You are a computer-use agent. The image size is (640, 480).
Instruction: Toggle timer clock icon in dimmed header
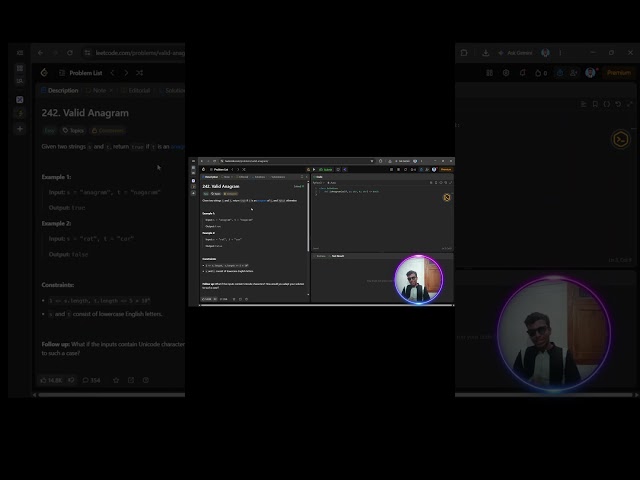coord(560,73)
